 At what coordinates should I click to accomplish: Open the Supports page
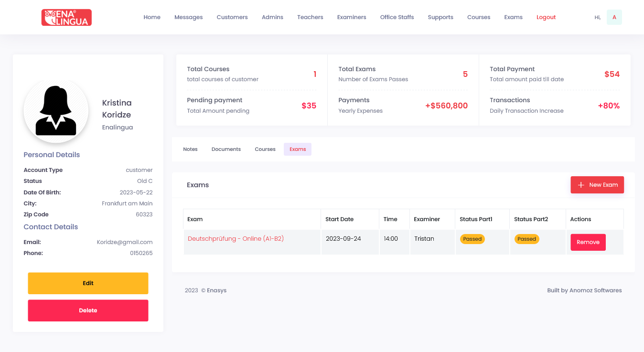coord(440,17)
